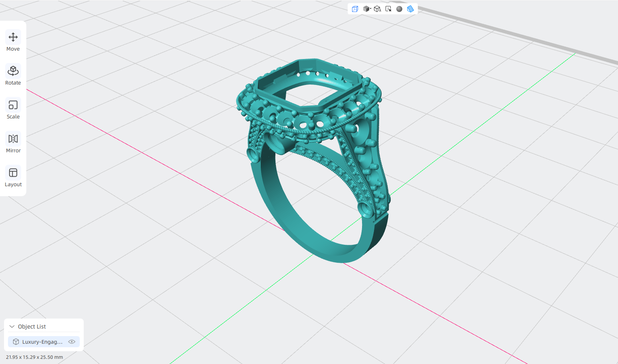Image resolution: width=618 pixels, height=364 pixels.
Task: Click the info selection cursor icon
Action: click(x=388, y=9)
